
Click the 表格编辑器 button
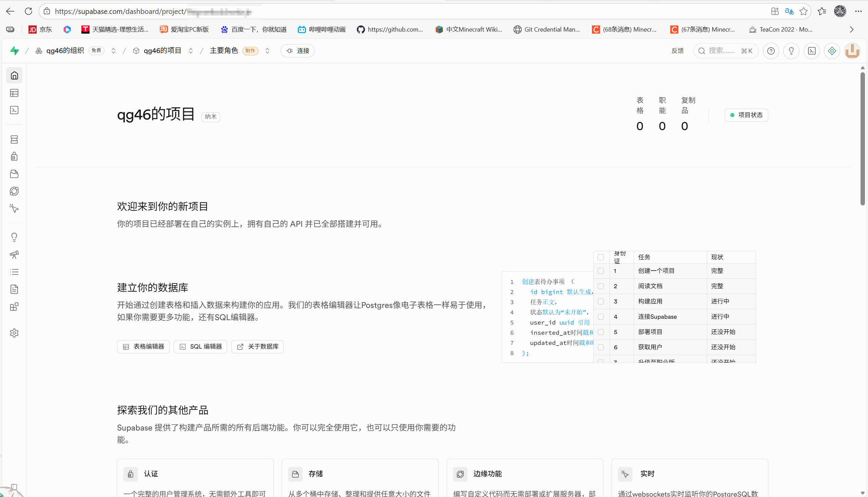pos(143,347)
